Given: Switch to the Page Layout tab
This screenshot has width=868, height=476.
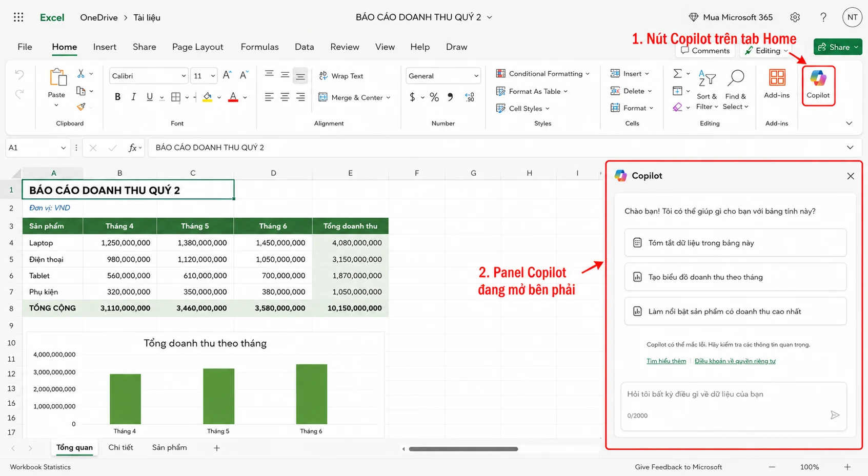Looking at the screenshot, I should pyautogui.click(x=197, y=47).
